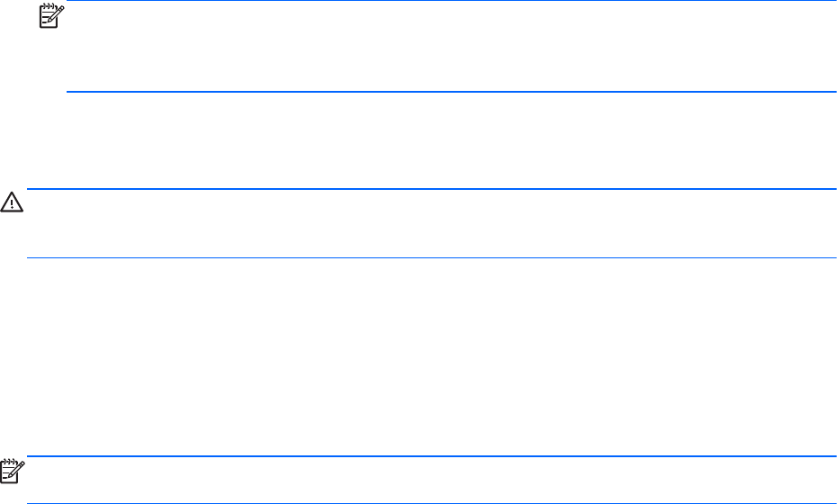Click the blue line below the top note
This screenshot has height=504, width=837.
[450, 91]
